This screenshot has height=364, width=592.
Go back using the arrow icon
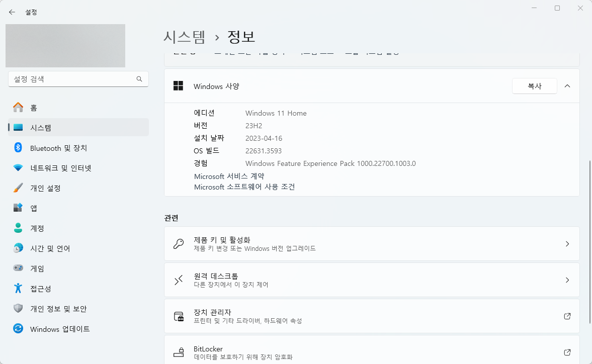click(x=12, y=12)
